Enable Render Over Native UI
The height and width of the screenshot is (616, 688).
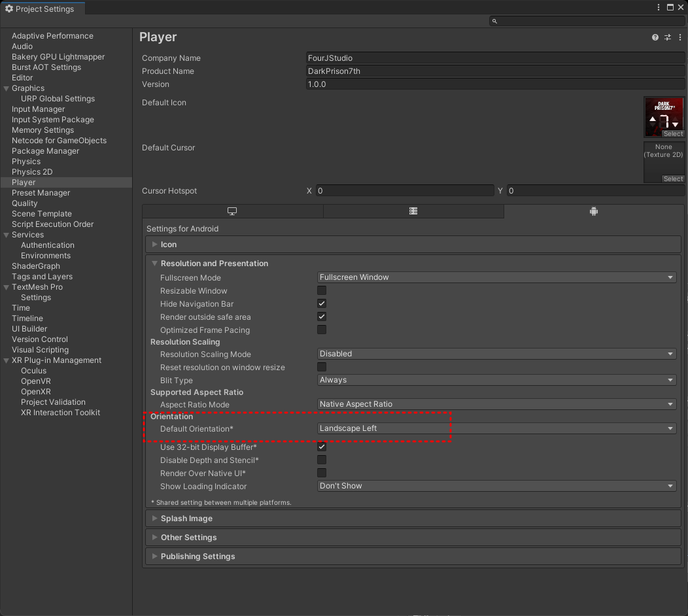(x=322, y=473)
